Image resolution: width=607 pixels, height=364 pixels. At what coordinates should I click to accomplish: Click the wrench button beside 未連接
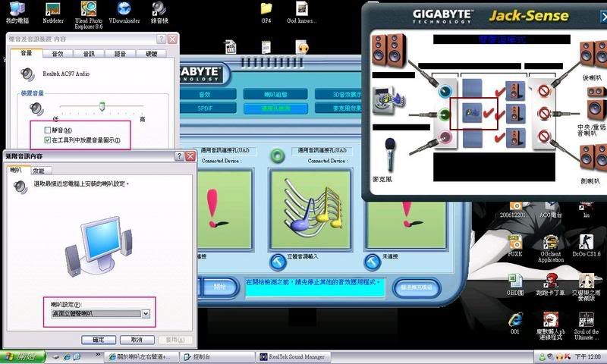[x=373, y=262]
